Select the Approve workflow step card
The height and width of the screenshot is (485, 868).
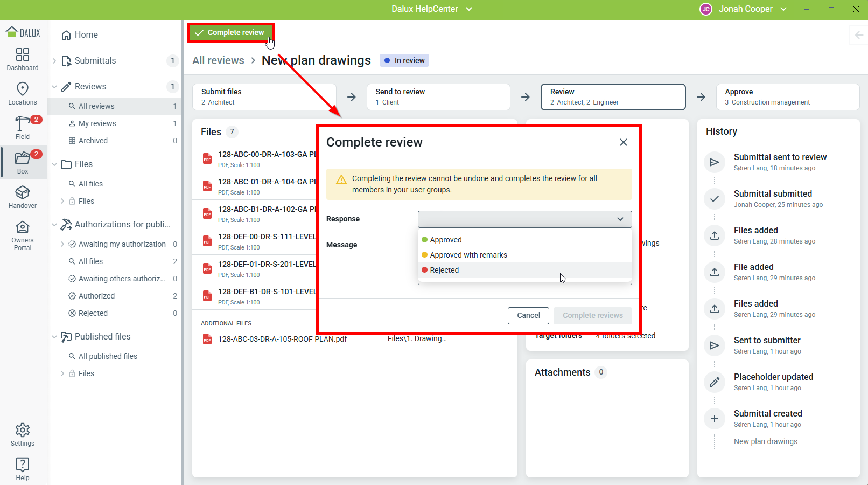pos(787,97)
